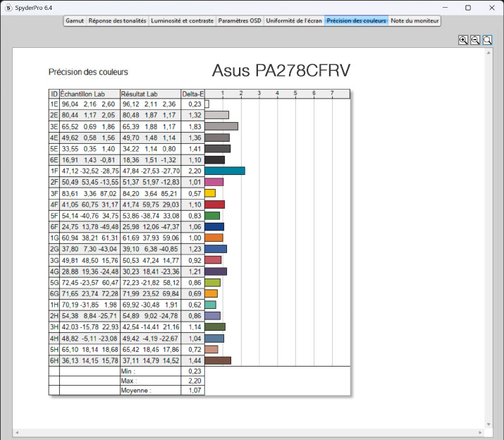
Task: Click the yellow 3F color bar
Action: click(x=210, y=193)
